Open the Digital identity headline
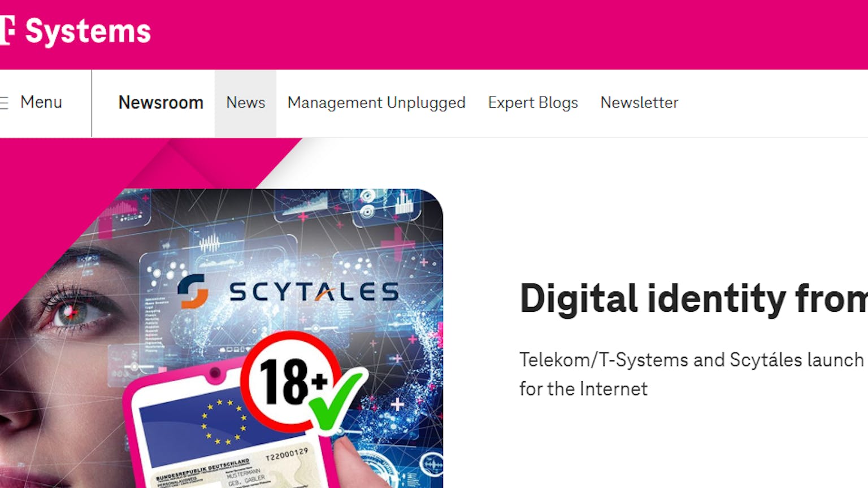Image resolution: width=868 pixels, height=488 pixels. click(694, 298)
